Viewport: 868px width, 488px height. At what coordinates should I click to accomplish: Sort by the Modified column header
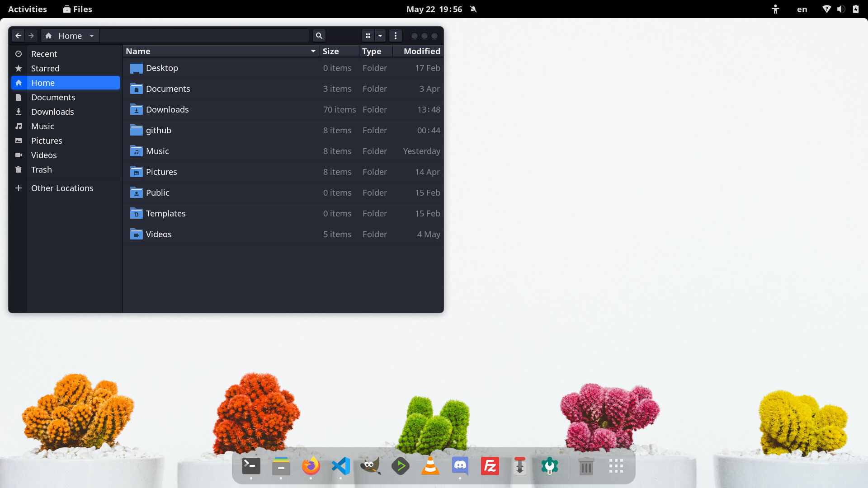pos(418,51)
